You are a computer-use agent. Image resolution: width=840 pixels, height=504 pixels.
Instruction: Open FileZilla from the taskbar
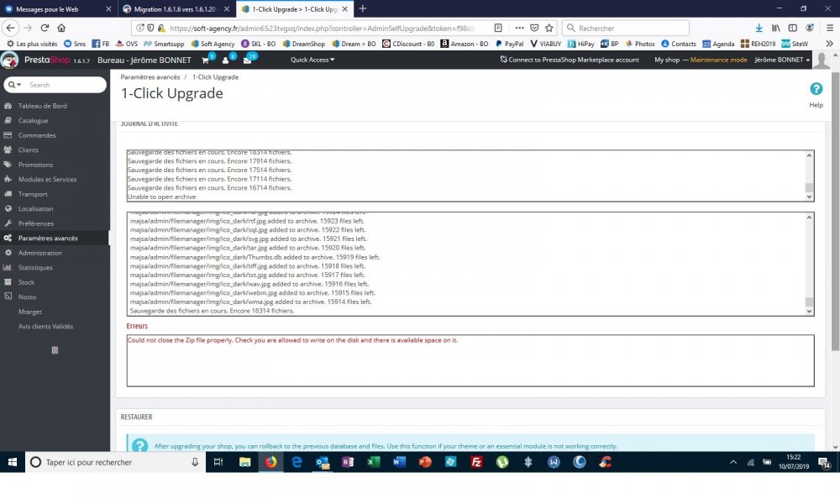(476, 462)
